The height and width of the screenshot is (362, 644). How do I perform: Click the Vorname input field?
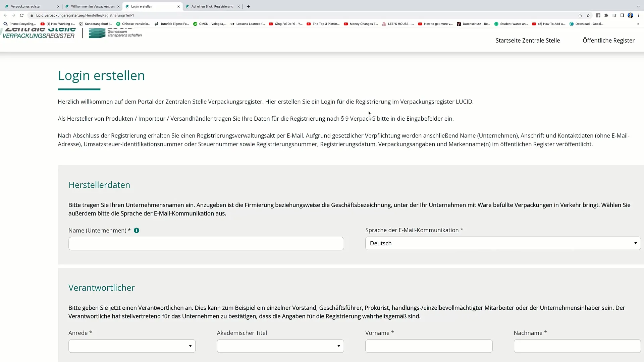(x=429, y=346)
